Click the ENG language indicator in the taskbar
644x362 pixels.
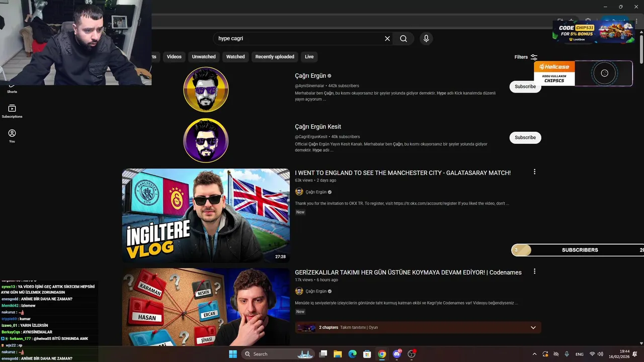[x=580, y=354]
